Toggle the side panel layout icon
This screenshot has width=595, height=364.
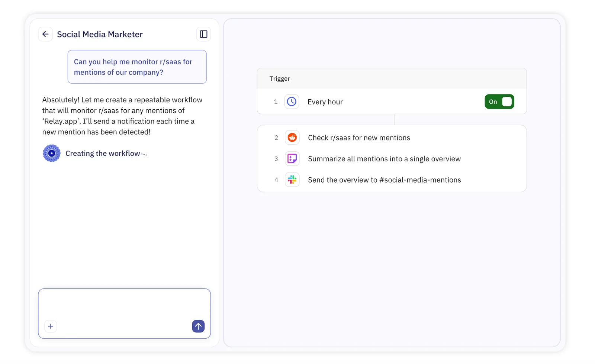click(x=203, y=34)
